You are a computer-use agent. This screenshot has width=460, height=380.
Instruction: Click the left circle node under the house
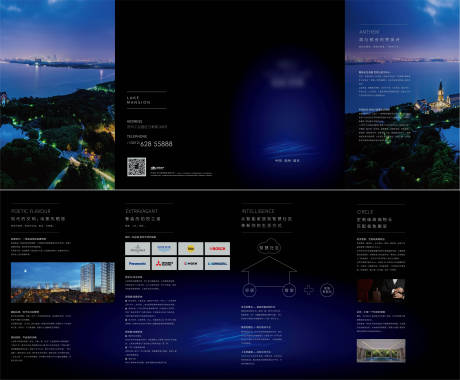pos(249,290)
